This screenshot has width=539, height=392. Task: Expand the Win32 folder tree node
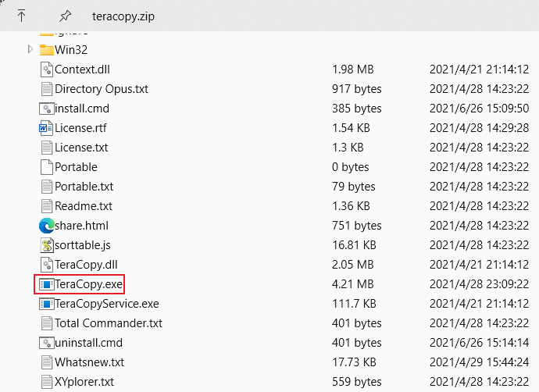coord(30,49)
